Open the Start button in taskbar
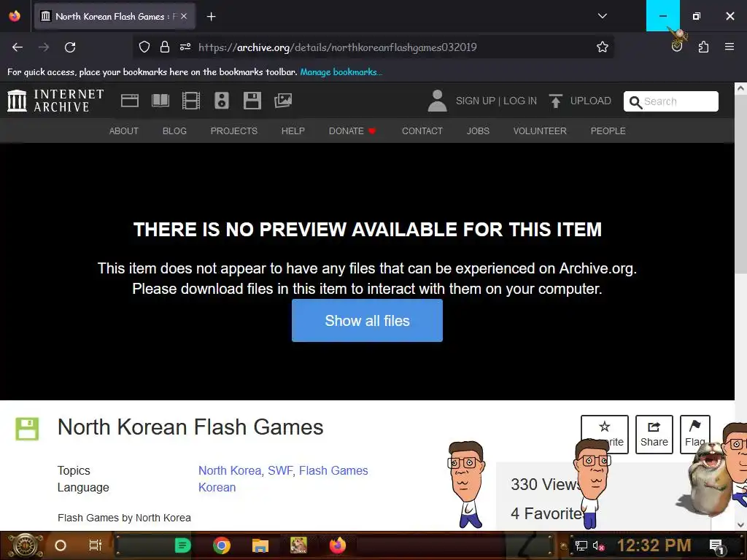The width and height of the screenshot is (747, 560). (25, 545)
